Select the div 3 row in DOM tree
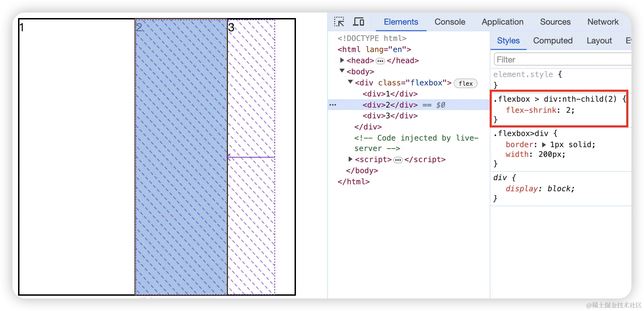Screen dimensions: 644x311 tap(390, 116)
